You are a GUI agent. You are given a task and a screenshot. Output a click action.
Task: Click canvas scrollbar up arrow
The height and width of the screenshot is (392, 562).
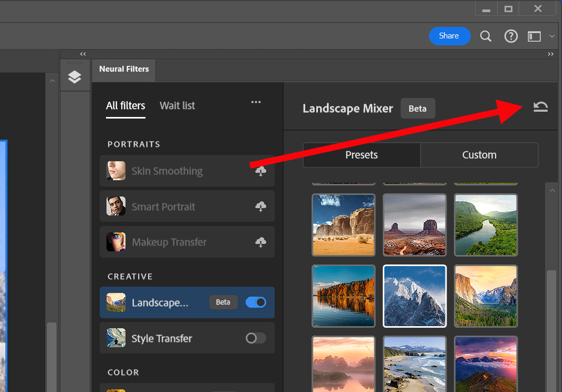[52, 81]
